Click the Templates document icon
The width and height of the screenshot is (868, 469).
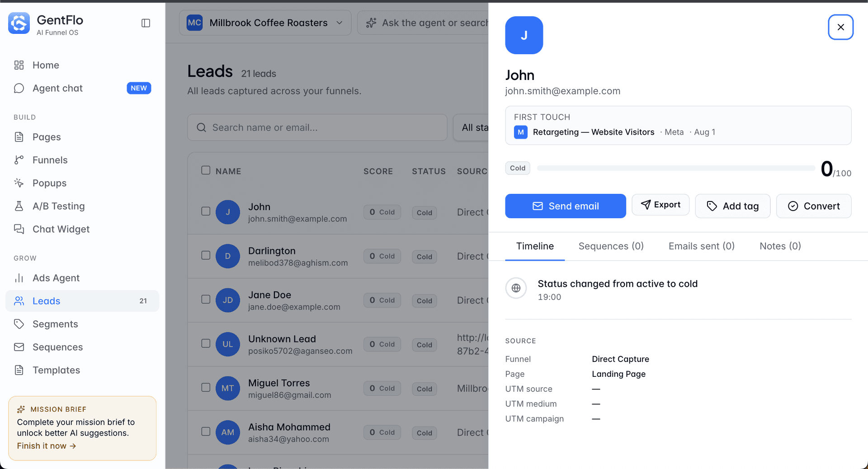coord(19,370)
